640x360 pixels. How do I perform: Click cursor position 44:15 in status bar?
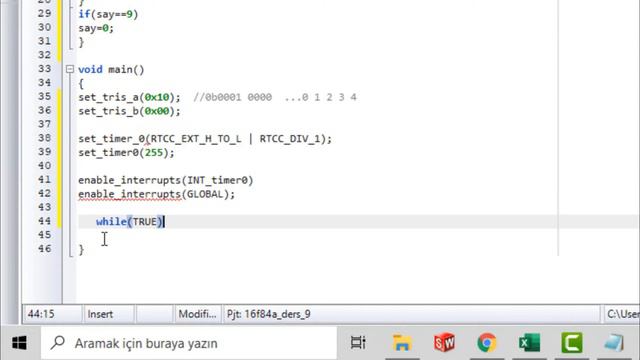pyautogui.click(x=41, y=314)
